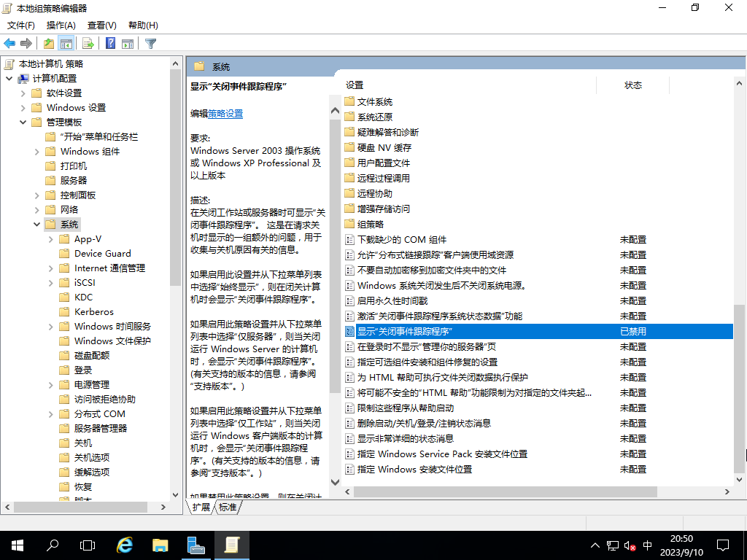Open the 帮助(H) menu
Viewport: 747px width, 560px height.
tap(143, 26)
